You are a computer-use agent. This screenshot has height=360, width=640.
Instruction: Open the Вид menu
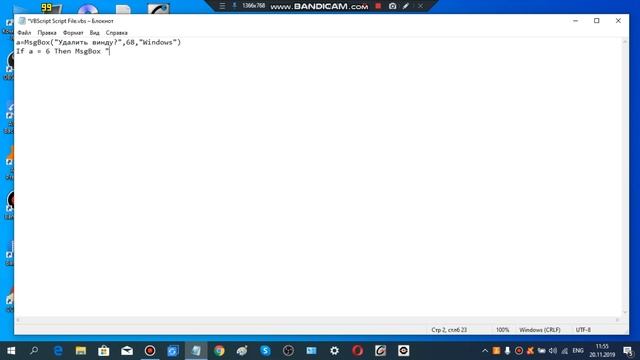click(x=94, y=33)
